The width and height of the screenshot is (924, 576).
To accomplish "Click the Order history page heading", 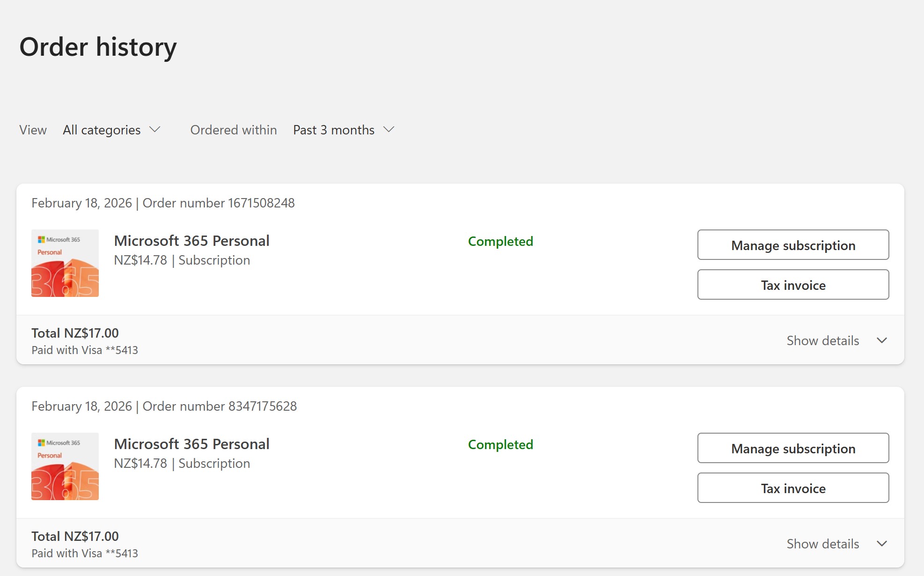I will (98, 47).
